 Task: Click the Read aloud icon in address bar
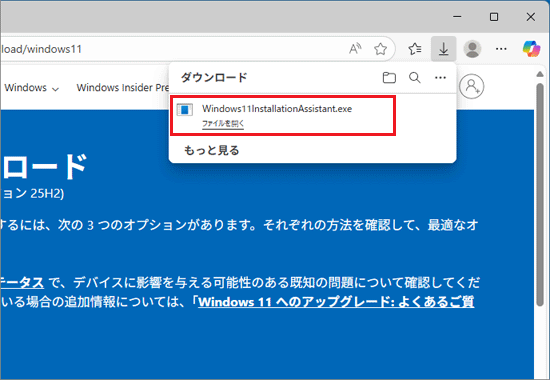tap(355, 49)
